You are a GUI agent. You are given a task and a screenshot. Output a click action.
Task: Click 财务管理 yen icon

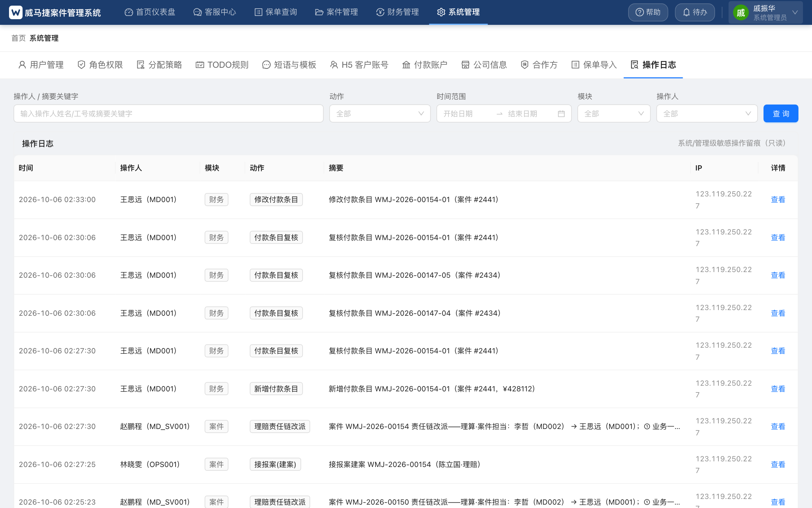[x=380, y=12]
